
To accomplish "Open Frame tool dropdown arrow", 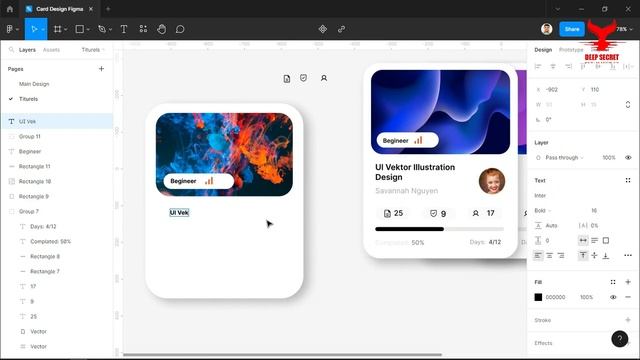I will point(65,29).
